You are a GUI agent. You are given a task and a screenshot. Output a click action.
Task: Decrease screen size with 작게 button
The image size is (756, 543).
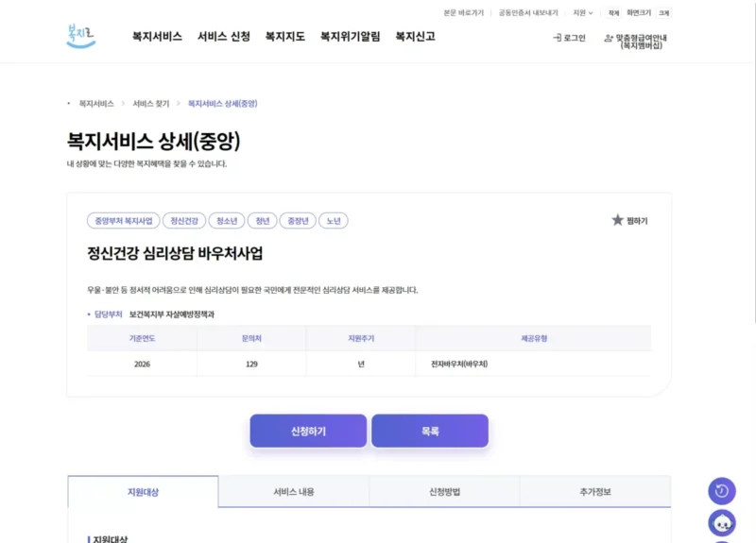613,13
